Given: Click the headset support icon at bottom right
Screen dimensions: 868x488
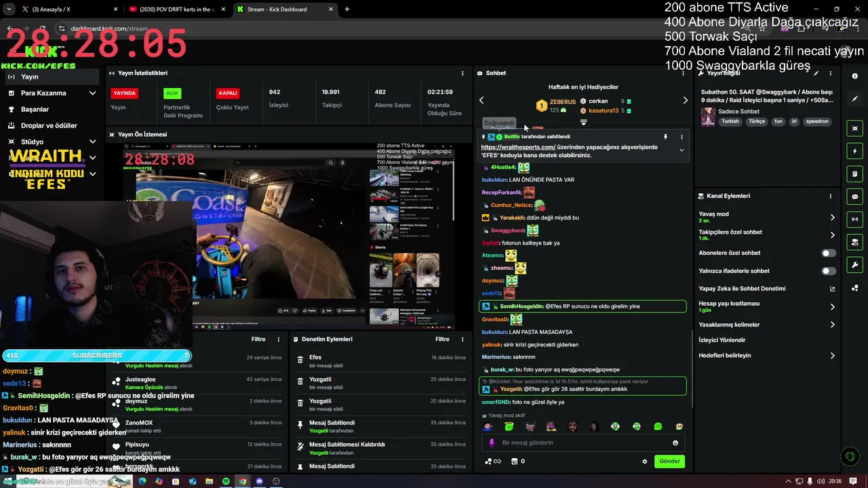Looking at the screenshot, I should [849, 457].
